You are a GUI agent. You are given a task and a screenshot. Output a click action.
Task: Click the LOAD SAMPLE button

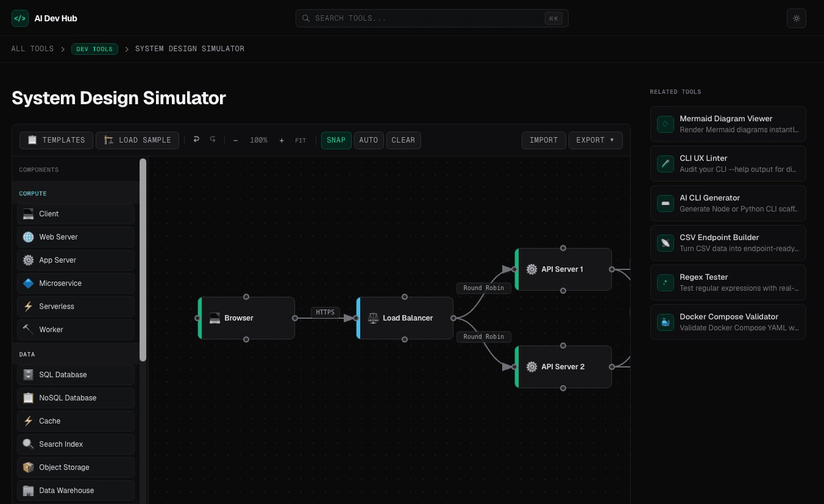(x=137, y=140)
